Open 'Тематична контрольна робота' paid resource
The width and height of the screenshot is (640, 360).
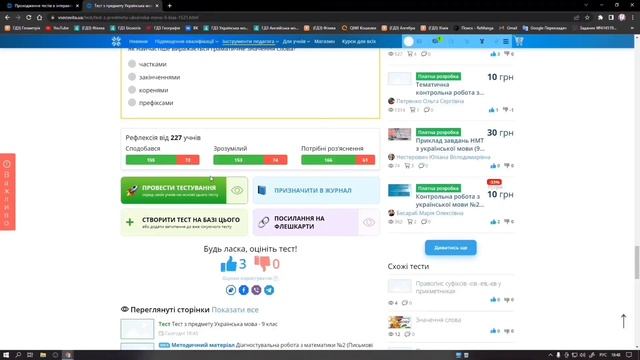pos(450,89)
